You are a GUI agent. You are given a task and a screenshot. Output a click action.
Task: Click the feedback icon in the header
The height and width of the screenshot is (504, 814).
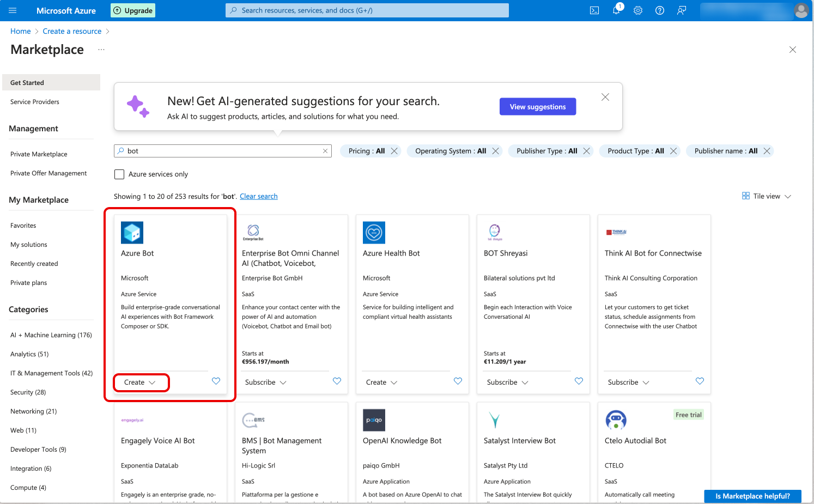pyautogui.click(x=682, y=10)
